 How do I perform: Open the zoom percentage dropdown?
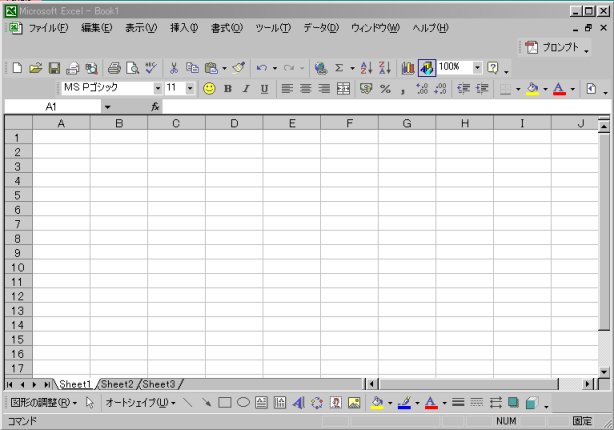tap(477, 67)
